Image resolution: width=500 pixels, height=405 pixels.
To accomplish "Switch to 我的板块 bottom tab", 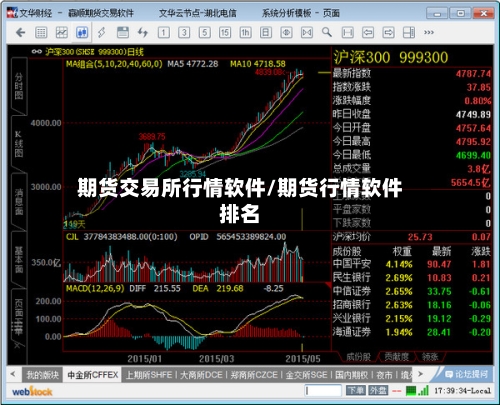I will coord(43,375).
